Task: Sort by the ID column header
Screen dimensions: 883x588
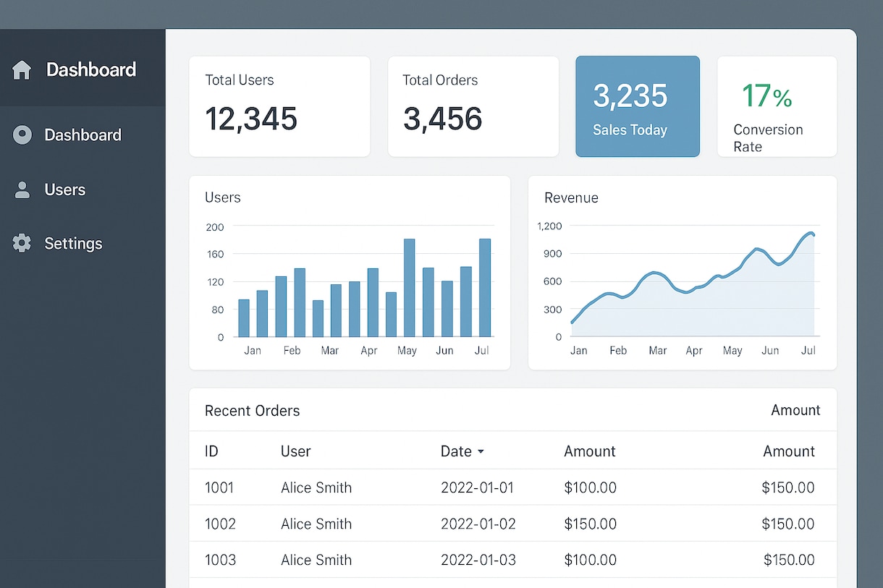Action: (x=211, y=451)
